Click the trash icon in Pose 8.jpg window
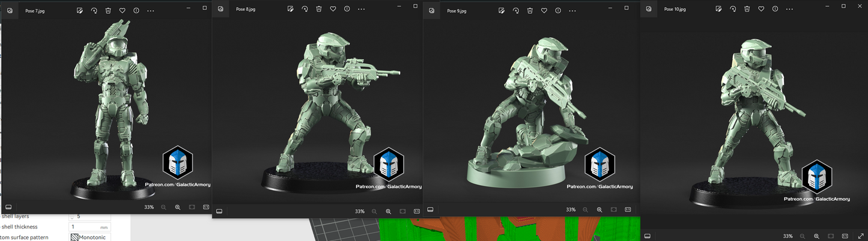 pyautogui.click(x=319, y=9)
